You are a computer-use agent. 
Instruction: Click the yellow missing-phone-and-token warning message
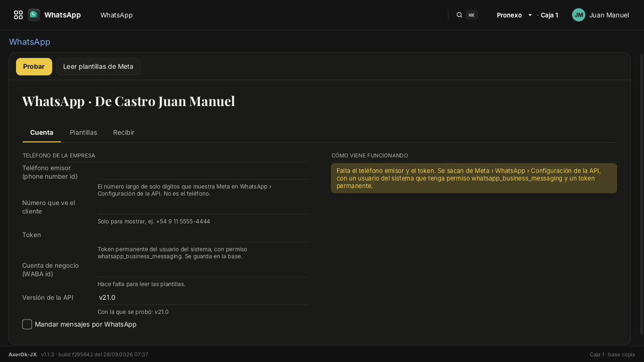coord(474,178)
